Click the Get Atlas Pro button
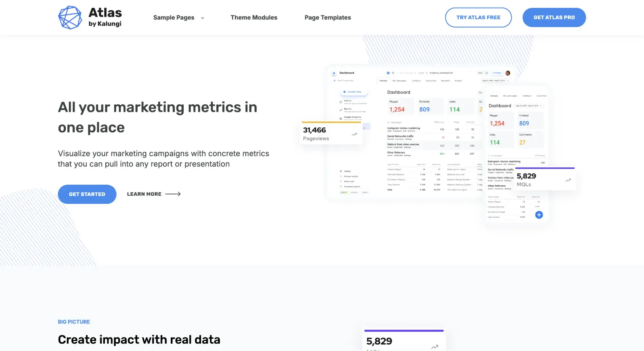 [554, 17]
